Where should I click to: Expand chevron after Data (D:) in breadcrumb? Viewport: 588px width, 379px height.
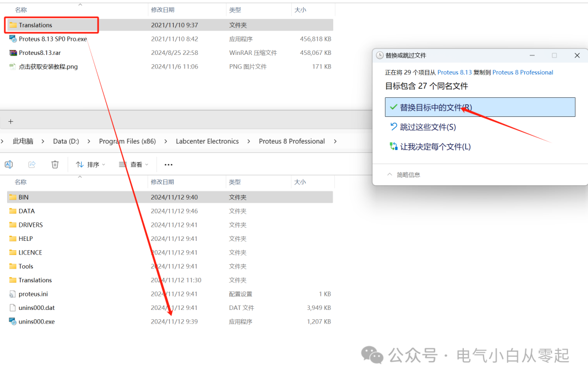pyautogui.click(x=89, y=141)
